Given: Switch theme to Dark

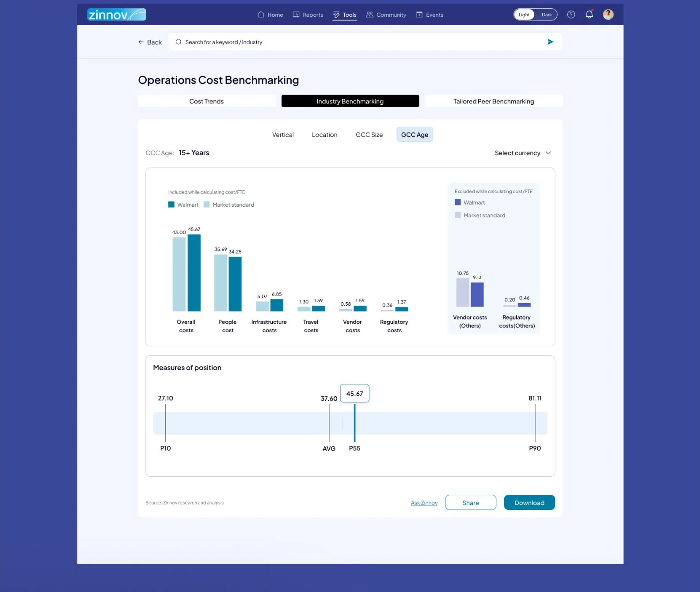Looking at the screenshot, I should coord(547,15).
